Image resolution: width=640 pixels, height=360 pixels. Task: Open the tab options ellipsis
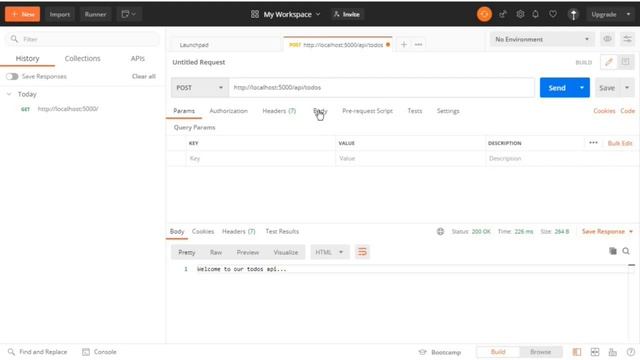coord(418,44)
